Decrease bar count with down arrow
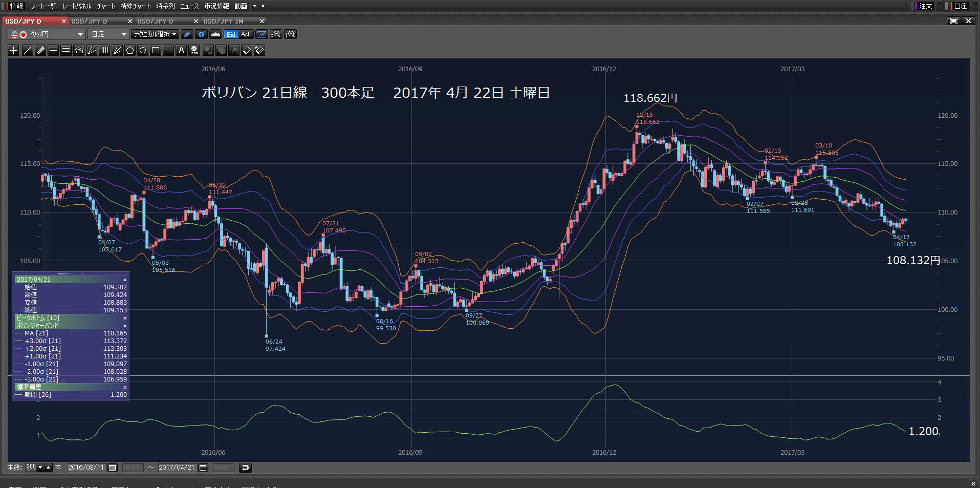This screenshot has height=488, width=980. point(40,468)
